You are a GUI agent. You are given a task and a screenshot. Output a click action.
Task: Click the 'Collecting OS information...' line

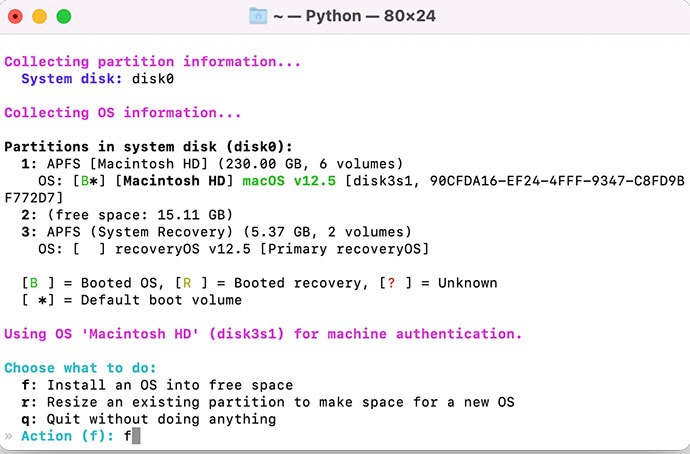[123, 113]
